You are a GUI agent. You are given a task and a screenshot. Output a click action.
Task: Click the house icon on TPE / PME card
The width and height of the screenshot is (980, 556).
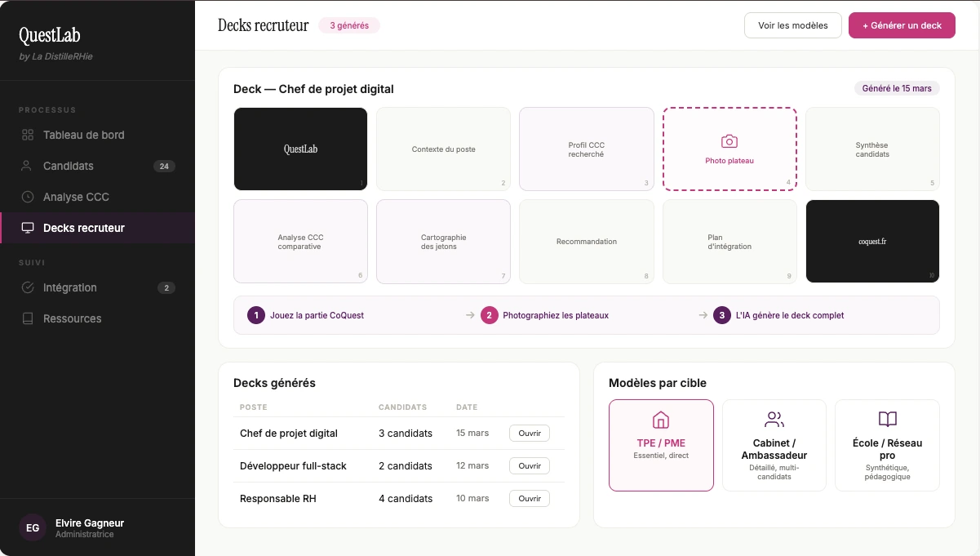point(661,419)
